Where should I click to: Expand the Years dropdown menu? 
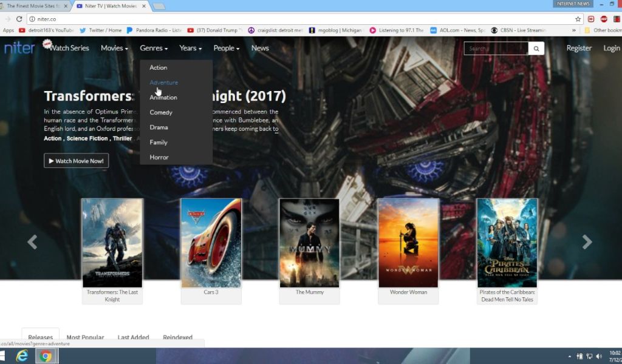pos(190,48)
